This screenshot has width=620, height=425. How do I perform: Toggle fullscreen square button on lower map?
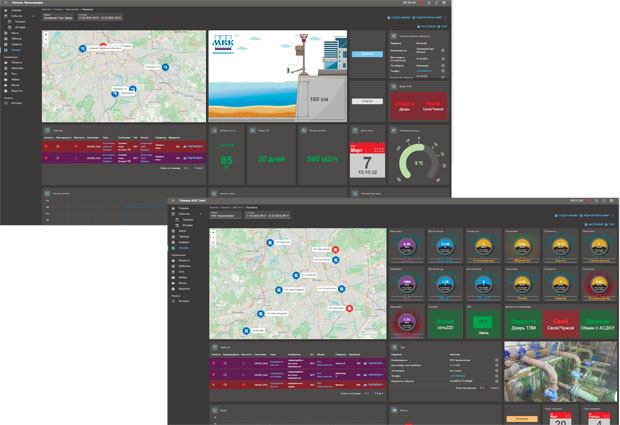coord(214,242)
